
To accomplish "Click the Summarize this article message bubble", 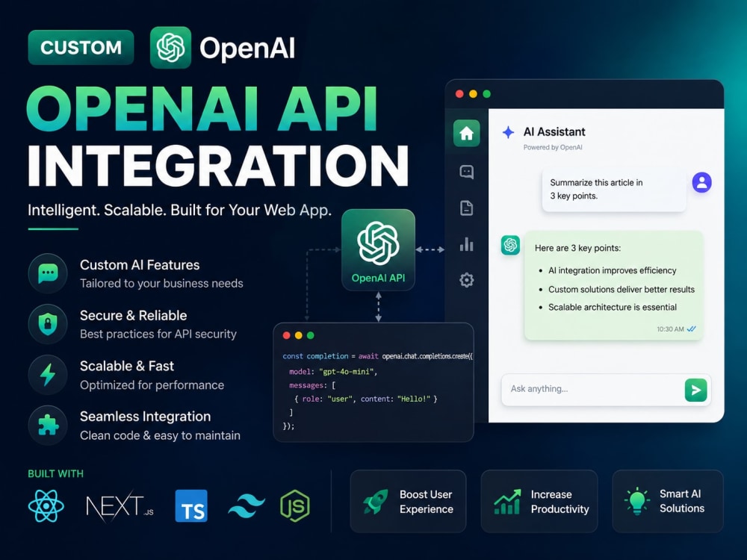I will pyautogui.click(x=614, y=190).
